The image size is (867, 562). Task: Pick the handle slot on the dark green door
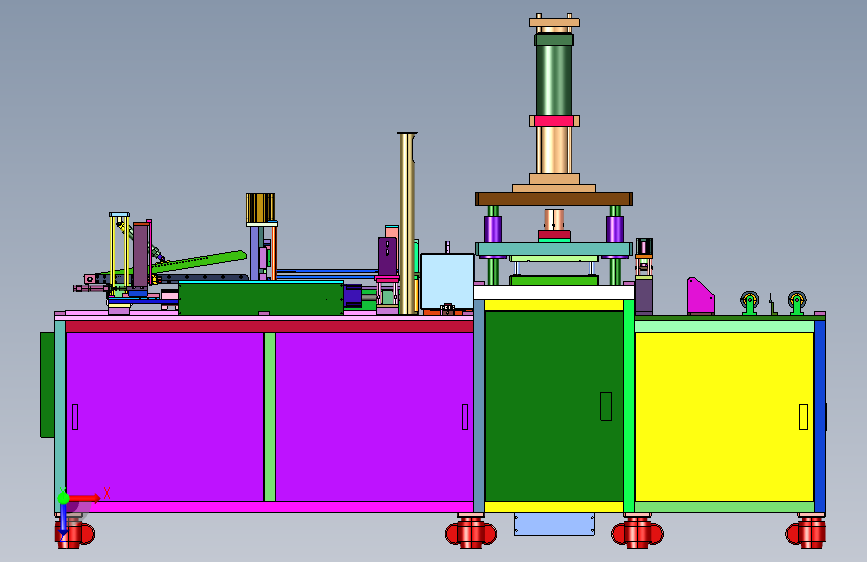pyautogui.click(x=606, y=407)
